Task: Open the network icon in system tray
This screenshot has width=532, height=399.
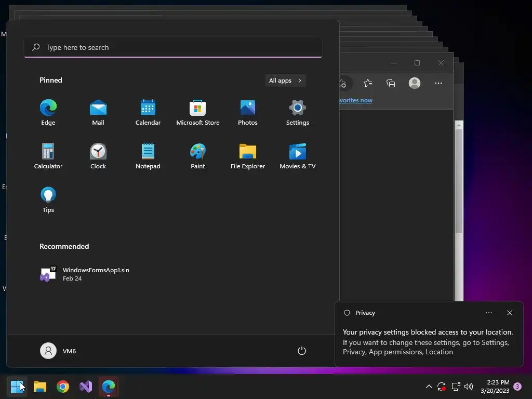Action: pos(456,387)
